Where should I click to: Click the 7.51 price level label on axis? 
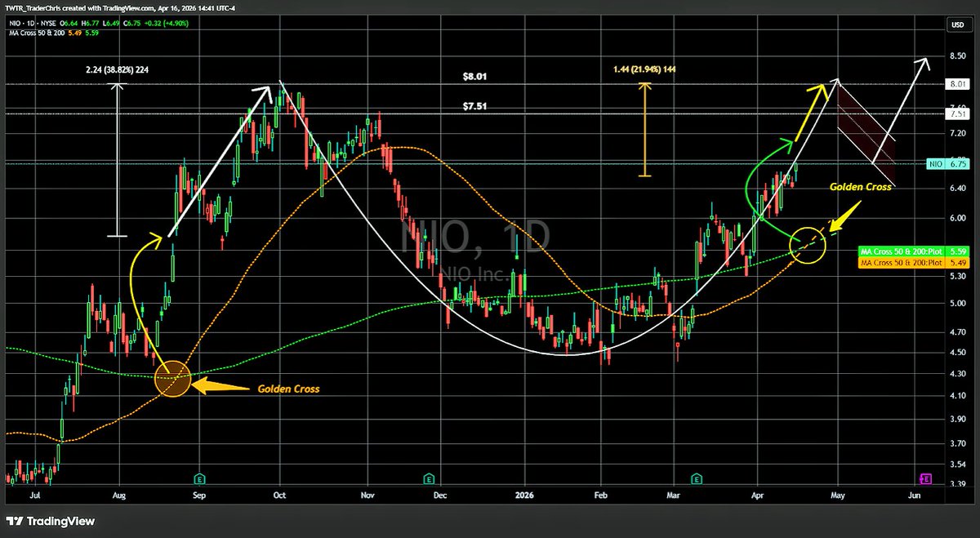point(957,114)
